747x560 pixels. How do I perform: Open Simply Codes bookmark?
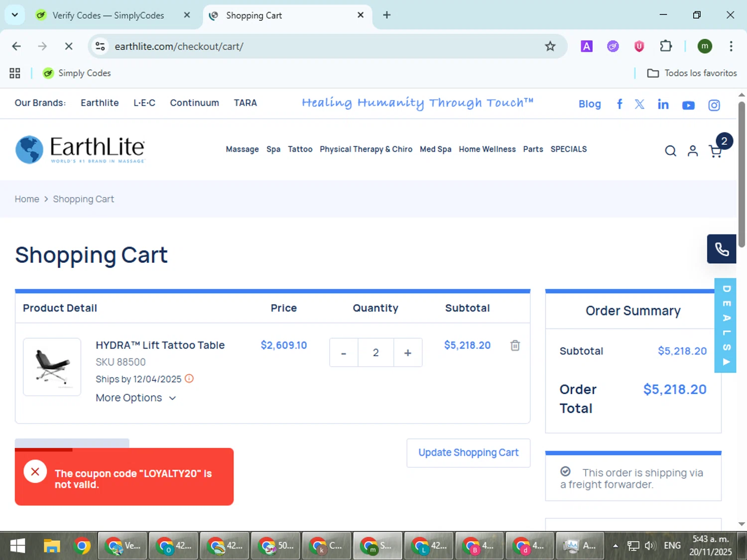(x=77, y=73)
